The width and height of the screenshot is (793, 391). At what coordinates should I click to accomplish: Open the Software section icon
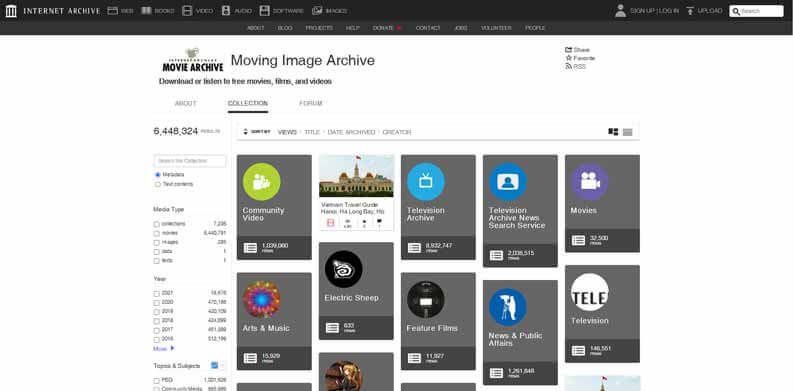click(x=265, y=11)
